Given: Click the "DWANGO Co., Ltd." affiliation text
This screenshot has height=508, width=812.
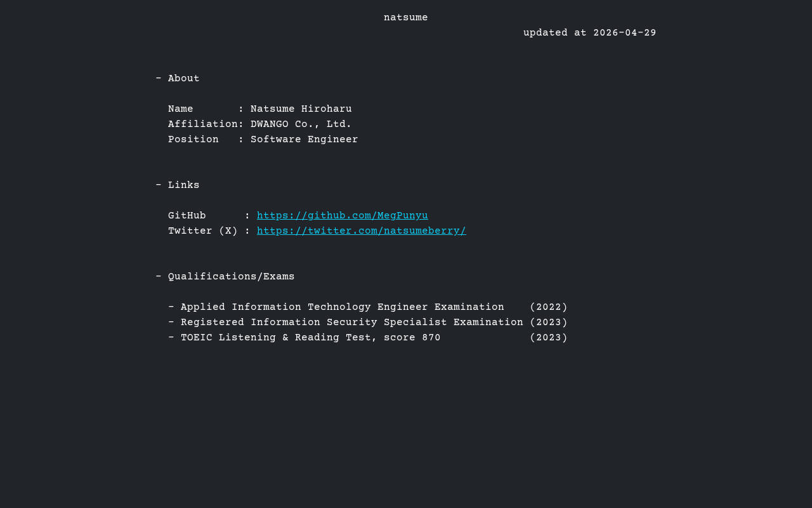Looking at the screenshot, I should tap(301, 124).
